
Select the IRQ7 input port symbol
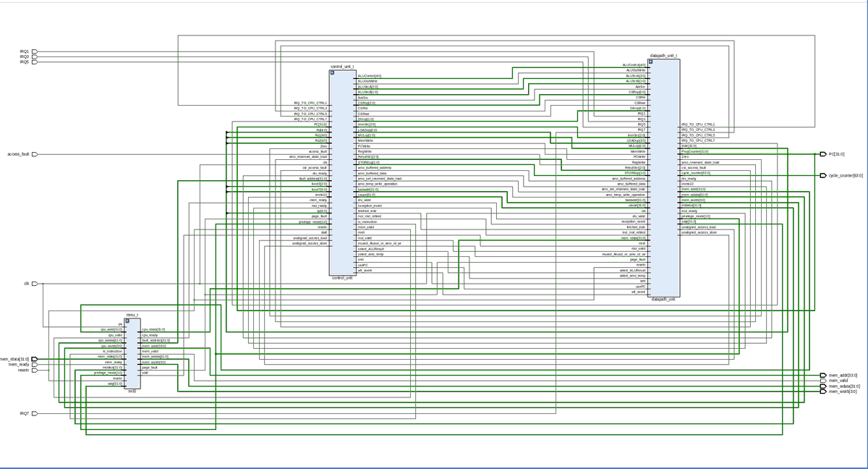34,413
